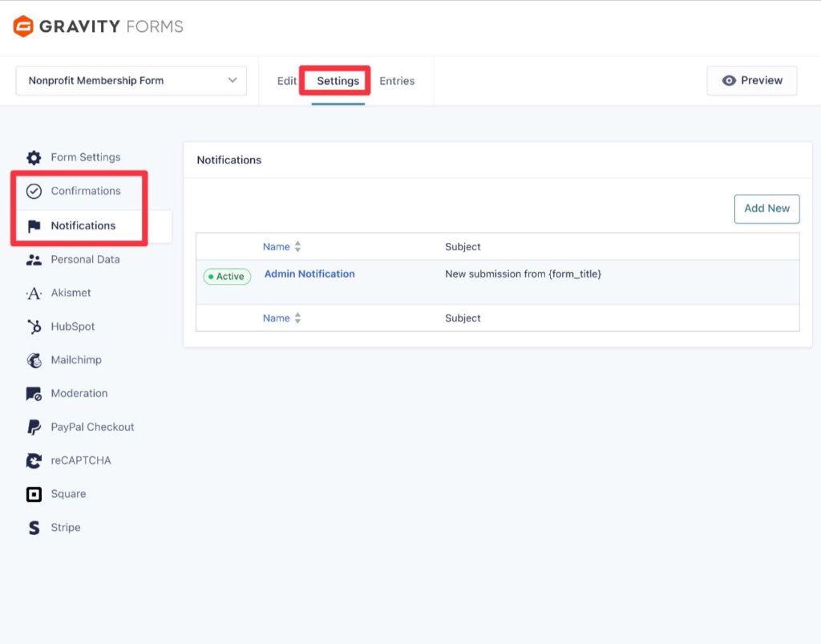Click the Moderation chat bubble icon
The height and width of the screenshot is (644, 821).
(x=34, y=394)
